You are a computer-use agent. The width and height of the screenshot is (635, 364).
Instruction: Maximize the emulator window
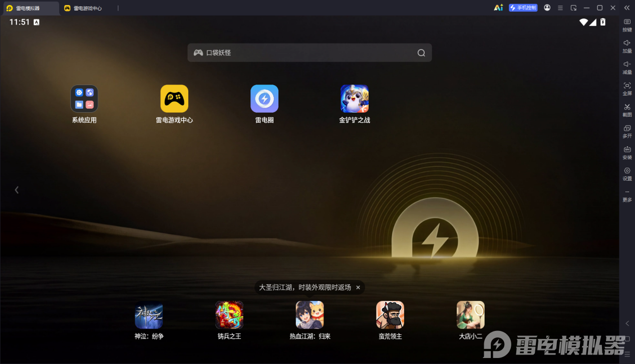(x=600, y=8)
